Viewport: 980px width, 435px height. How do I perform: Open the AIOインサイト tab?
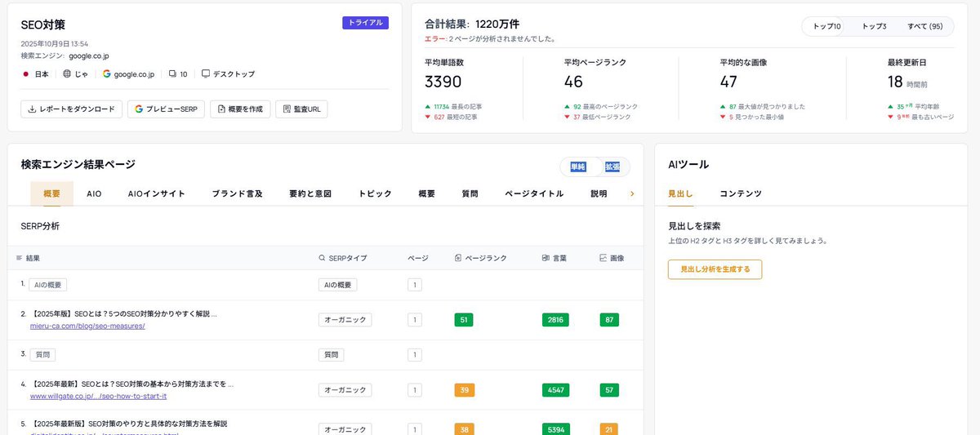click(157, 193)
